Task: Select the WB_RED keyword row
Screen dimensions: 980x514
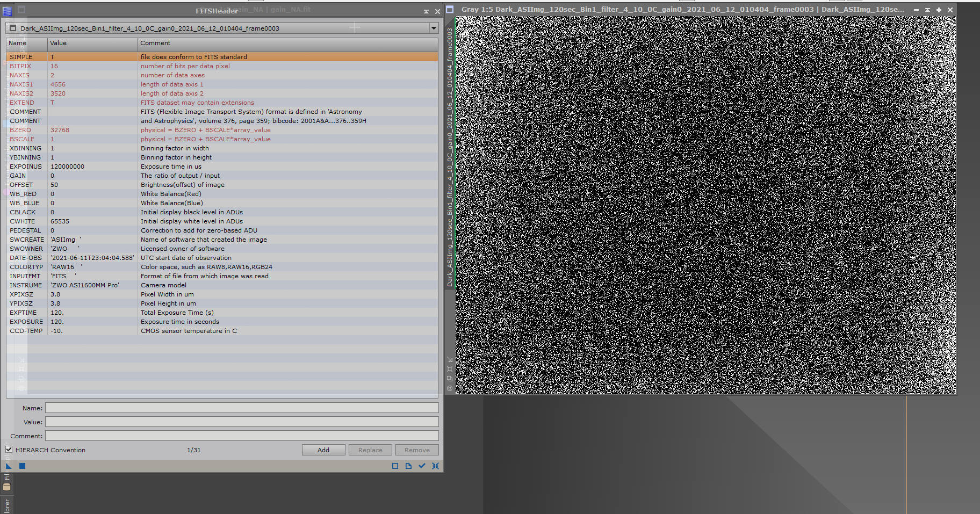Action: click(x=222, y=194)
